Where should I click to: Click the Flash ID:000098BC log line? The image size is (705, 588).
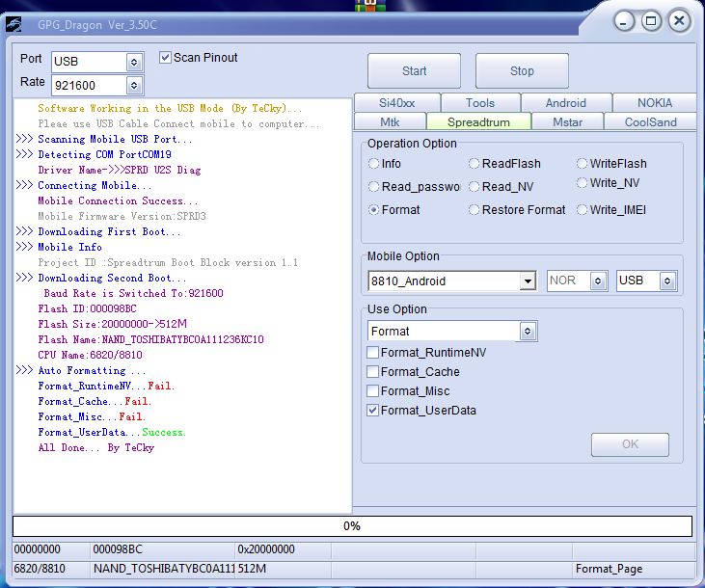[x=87, y=308]
